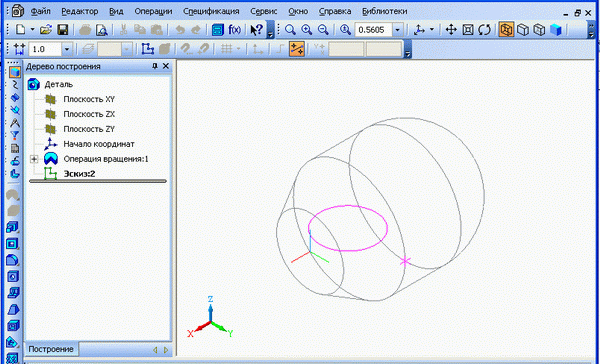The image size is (600, 364).
Task: Expand the Операция вращения:1 tree node
Action: (x=34, y=159)
